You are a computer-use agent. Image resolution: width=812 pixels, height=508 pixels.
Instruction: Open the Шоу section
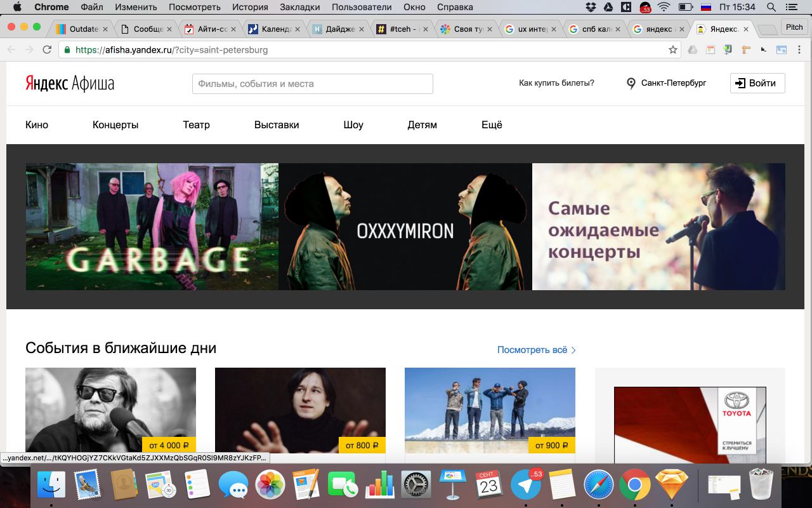tap(353, 125)
